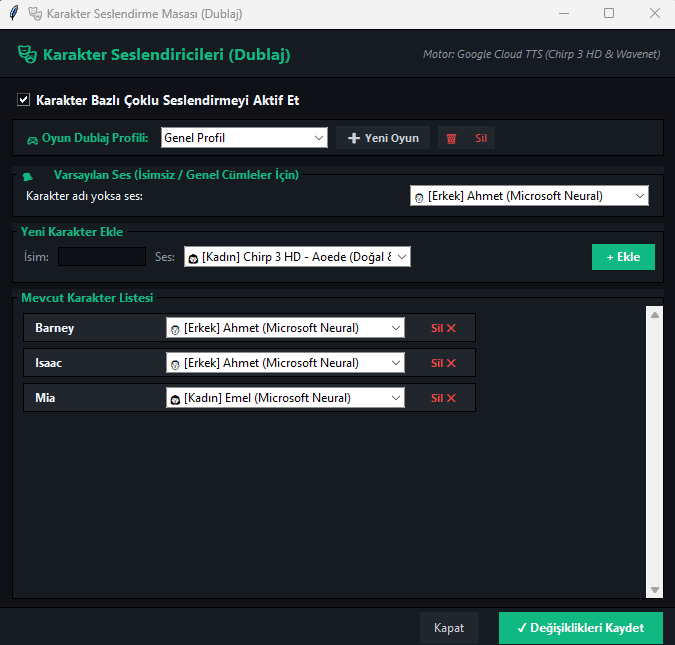
Task: Click the scrollbar up arrow in the character list
Action: pos(655,315)
